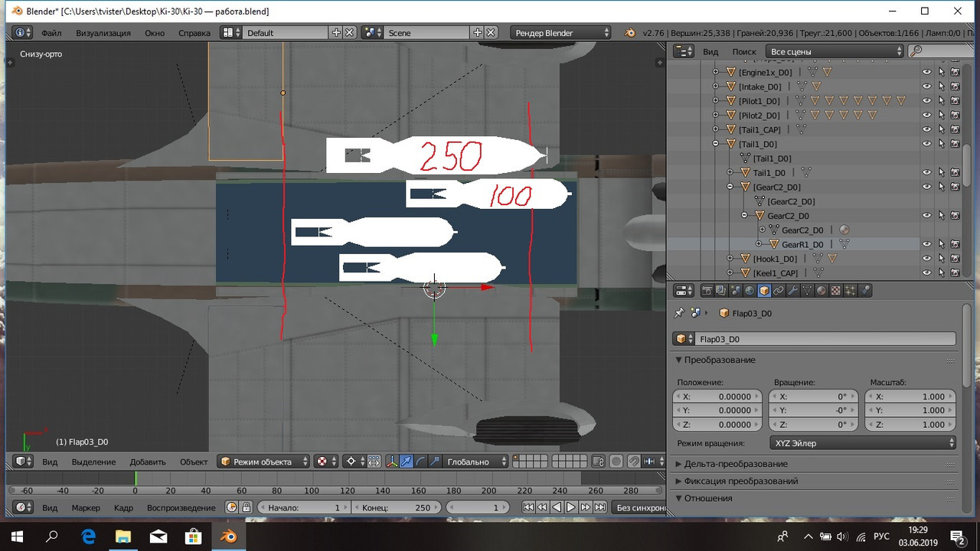Click the Поиск button in the outliner
The width and height of the screenshot is (980, 551).
[x=744, y=51]
